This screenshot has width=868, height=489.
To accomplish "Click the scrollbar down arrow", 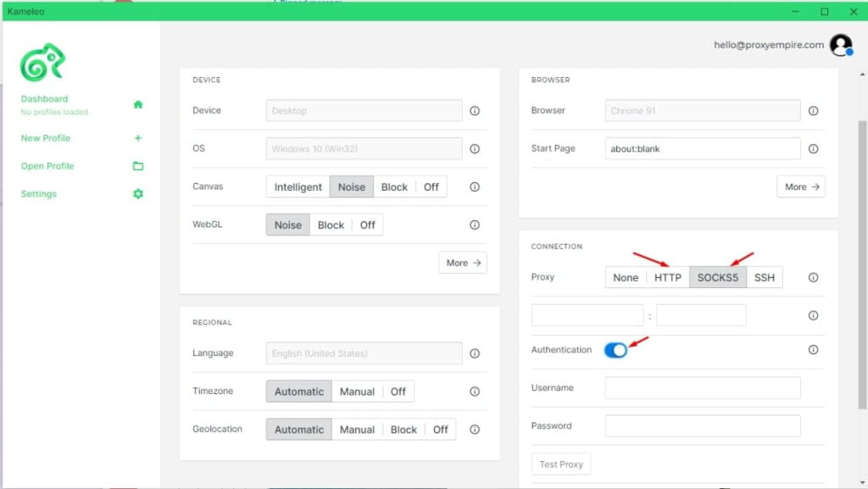I will coord(862,483).
